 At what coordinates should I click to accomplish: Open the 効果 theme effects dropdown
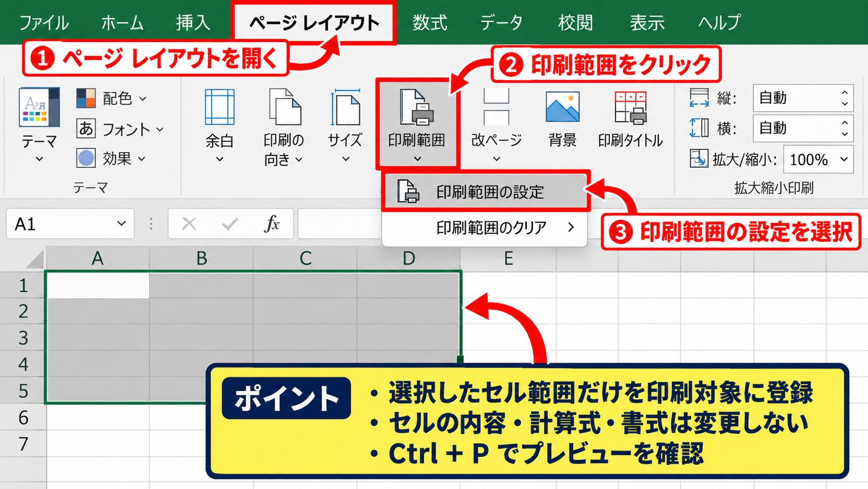tap(111, 158)
